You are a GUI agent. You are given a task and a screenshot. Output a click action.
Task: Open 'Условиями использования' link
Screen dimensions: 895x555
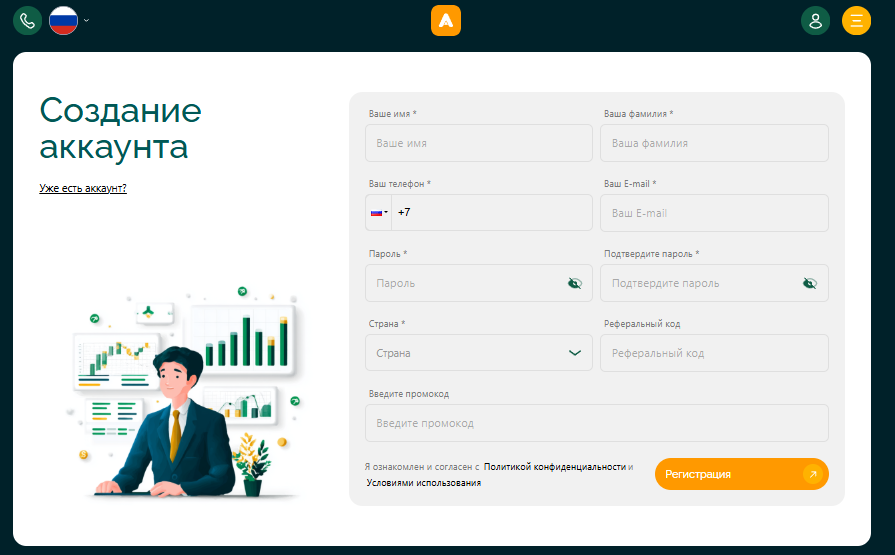click(x=424, y=482)
